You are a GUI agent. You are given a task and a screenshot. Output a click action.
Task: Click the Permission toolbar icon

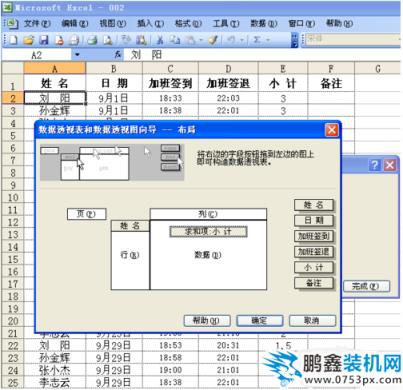59,40
